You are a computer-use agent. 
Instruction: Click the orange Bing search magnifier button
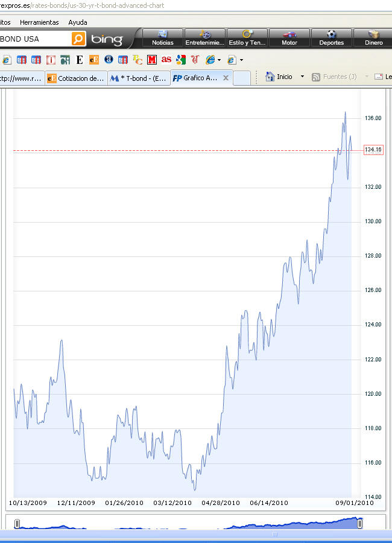tap(78, 39)
